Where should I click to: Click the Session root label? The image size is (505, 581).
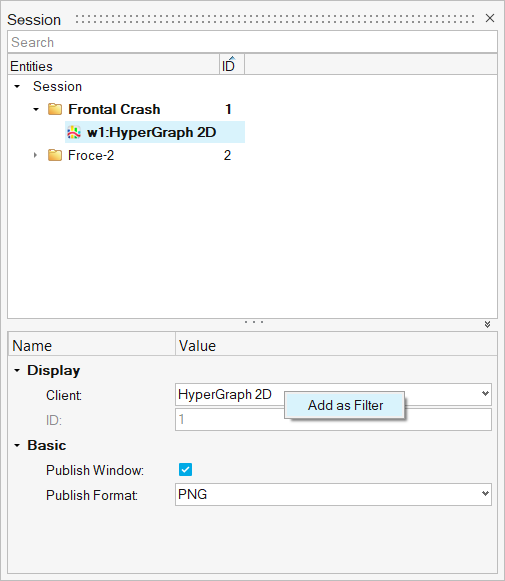pos(57,86)
